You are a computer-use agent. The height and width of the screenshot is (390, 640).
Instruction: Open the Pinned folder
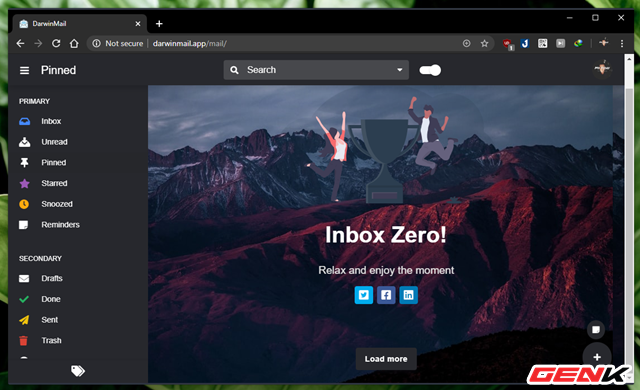pos(53,162)
